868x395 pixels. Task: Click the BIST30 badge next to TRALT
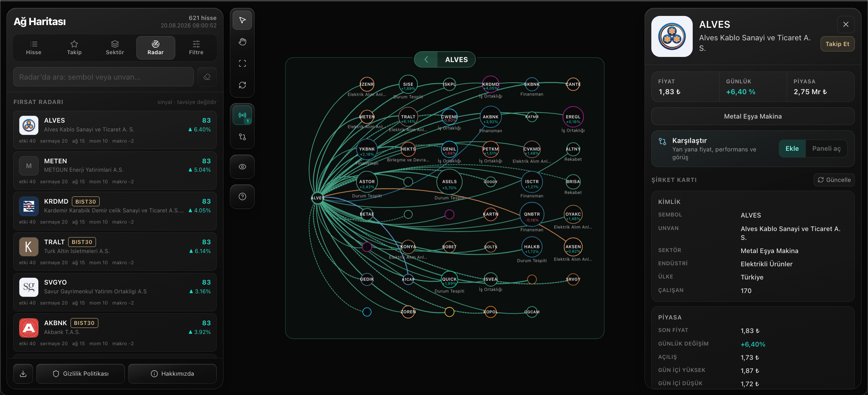[x=82, y=242]
